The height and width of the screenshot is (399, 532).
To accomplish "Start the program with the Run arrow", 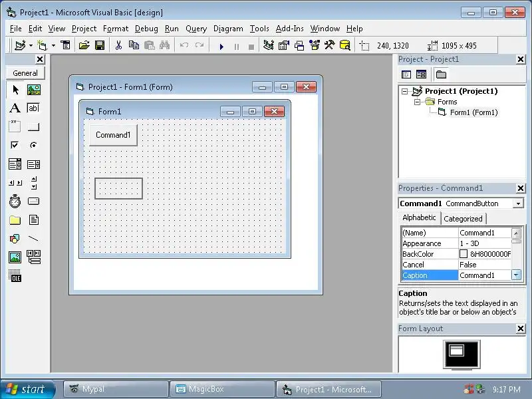I will click(x=221, y=47).
